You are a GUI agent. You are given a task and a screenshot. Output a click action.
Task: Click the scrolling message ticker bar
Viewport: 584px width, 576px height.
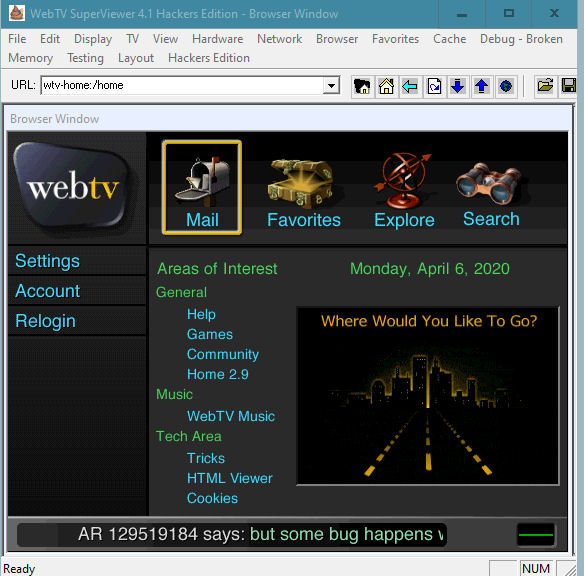(232, 534)
